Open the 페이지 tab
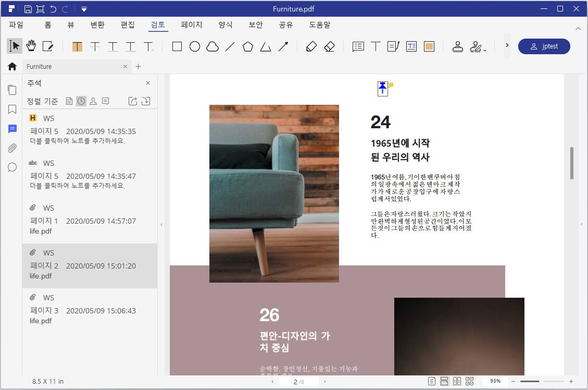The height and width of the screenshot is (390, 588). [192, 25]
